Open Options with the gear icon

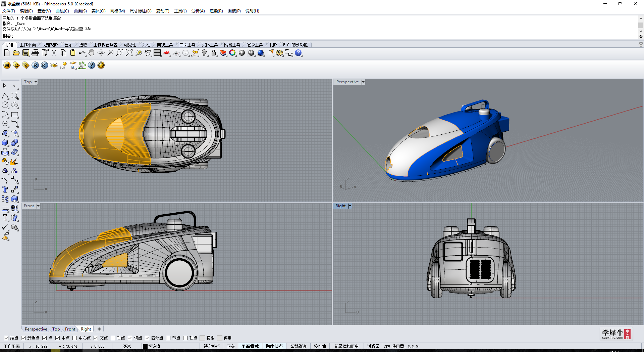pyautogui.click(x=279, y=53)
